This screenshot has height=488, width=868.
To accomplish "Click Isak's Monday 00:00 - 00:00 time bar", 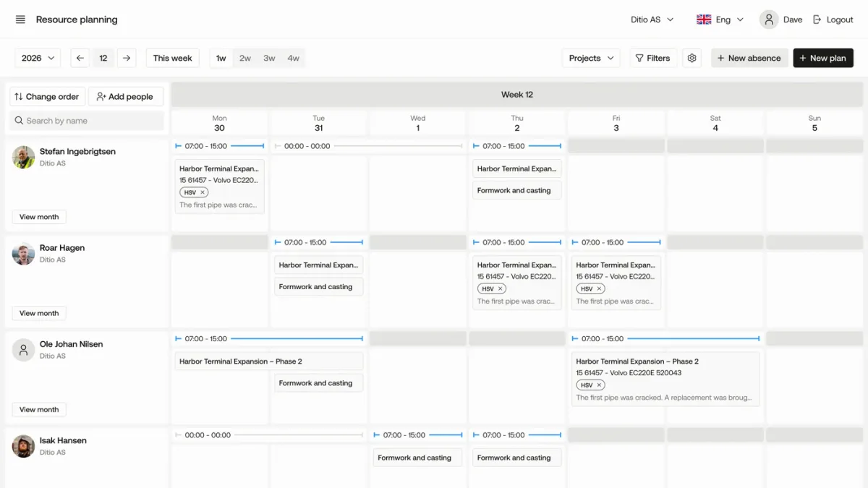I will click(269, 435).
